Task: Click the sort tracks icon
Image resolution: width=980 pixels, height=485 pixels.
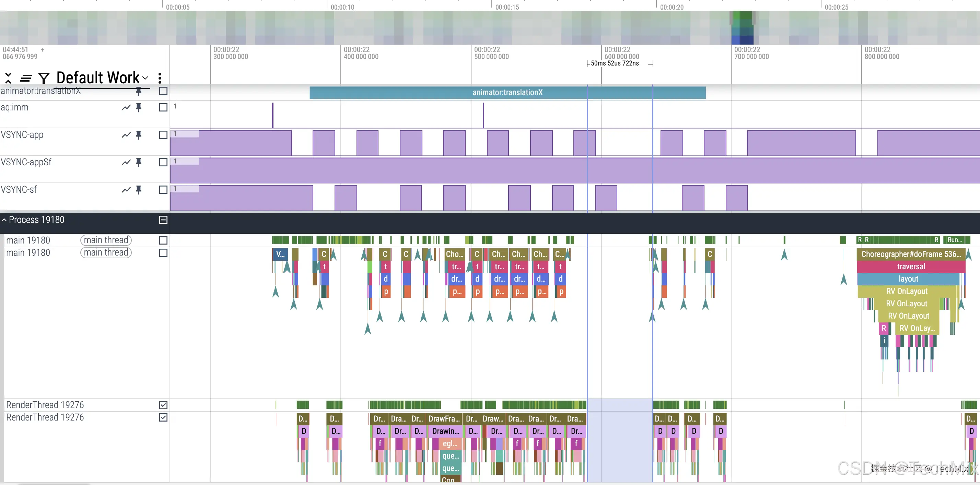Action: pyautogui.click(x=26, y=78)
